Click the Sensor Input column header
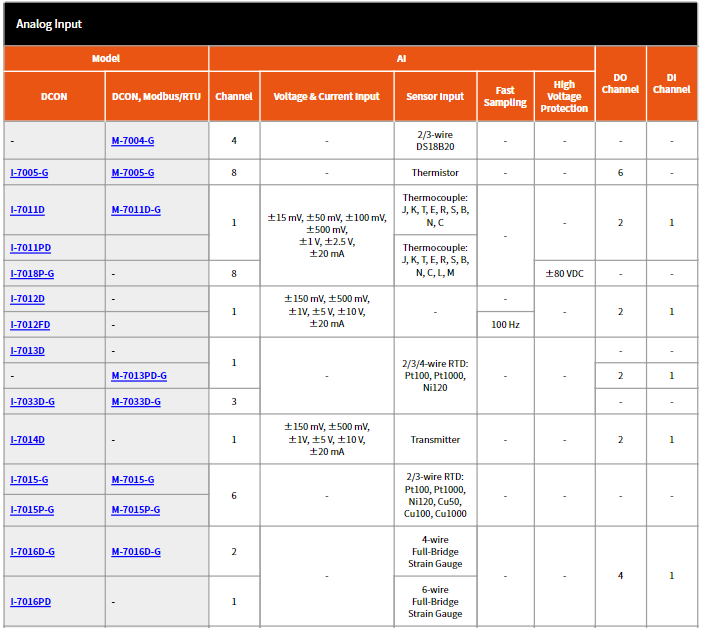 point(435,97)
